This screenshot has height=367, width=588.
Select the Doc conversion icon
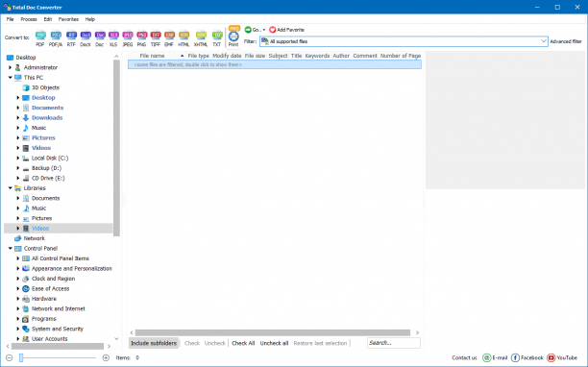pyautogui.click(x=100, y=38)
